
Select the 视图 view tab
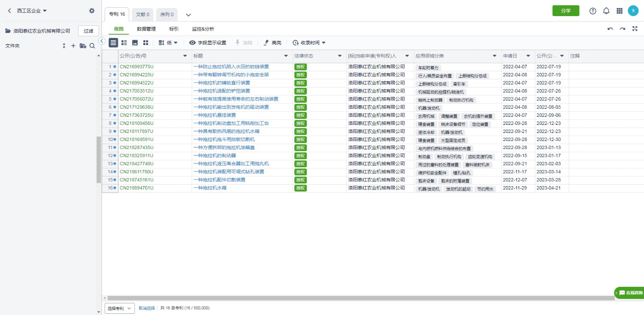point(119,29)
